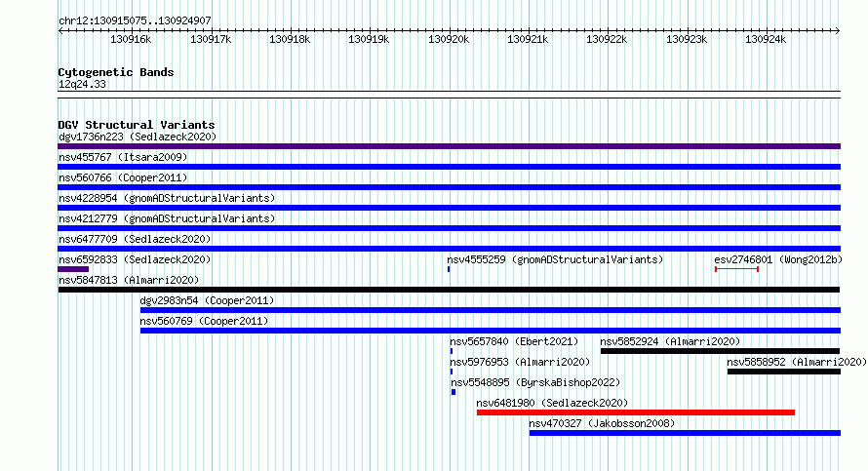The image size is (868, 471).
Task: Click the 130918k ruler tick label
Action: tap(290, 39)
